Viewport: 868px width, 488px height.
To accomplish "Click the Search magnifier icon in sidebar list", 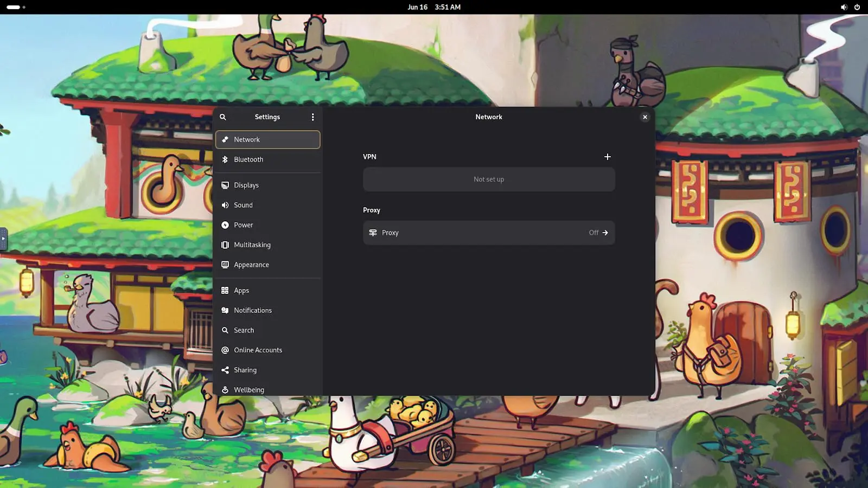I will click(225, 330).
